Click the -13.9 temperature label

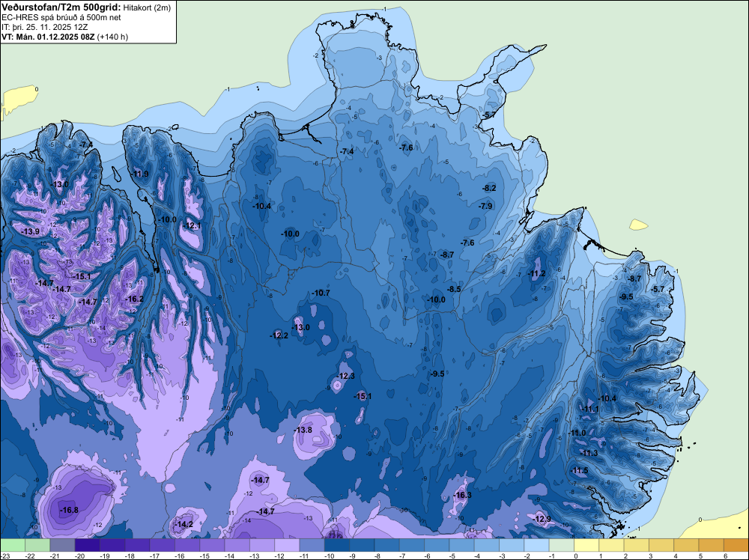[31, 231]
